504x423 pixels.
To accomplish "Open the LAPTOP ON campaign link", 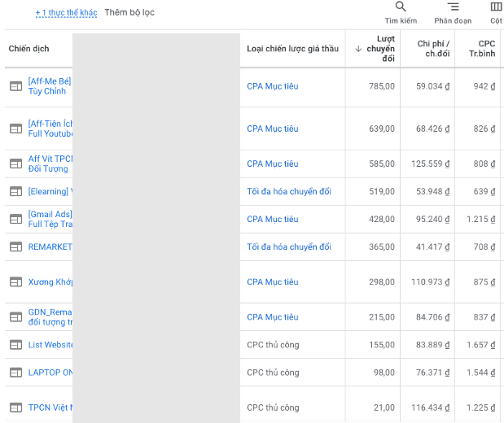I will [x=50, y=373].
